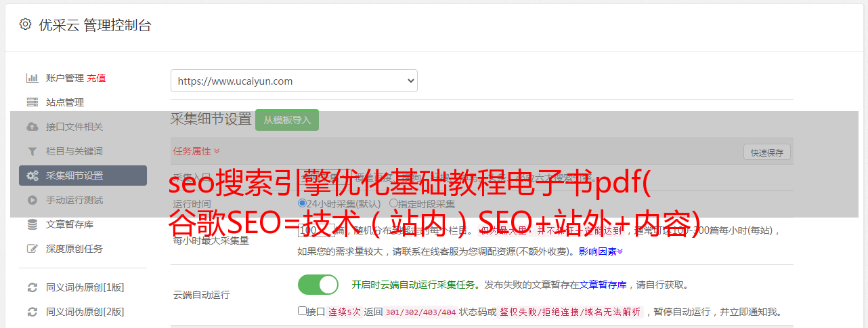Open 栏目与关键词 in the sidebar
Image resolution: width=868 pixels, height=328 pixels.
[x=74, y=151]
